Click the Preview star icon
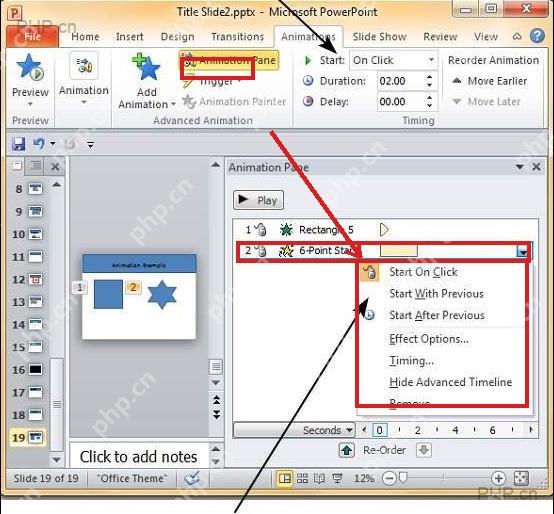Screen dimensions: 554x514 [30, 67]
